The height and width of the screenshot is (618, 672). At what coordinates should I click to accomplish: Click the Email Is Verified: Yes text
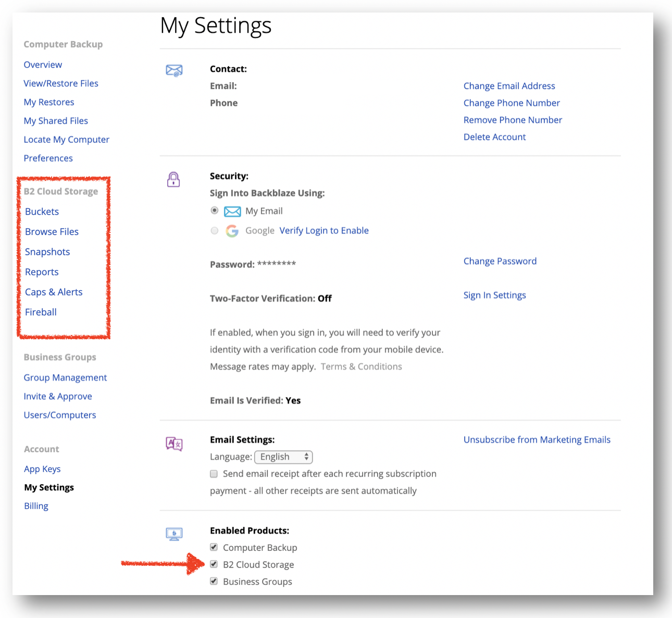(255, 401)
